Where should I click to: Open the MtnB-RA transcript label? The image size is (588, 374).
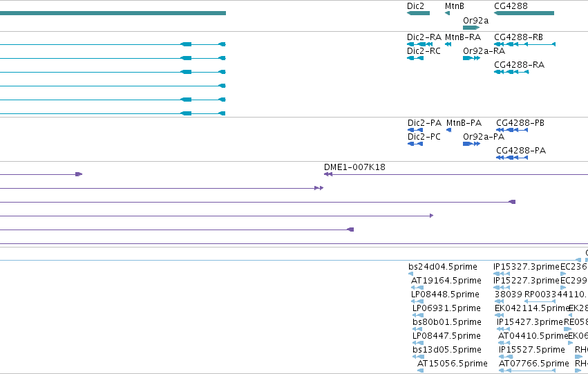point(463,37)
